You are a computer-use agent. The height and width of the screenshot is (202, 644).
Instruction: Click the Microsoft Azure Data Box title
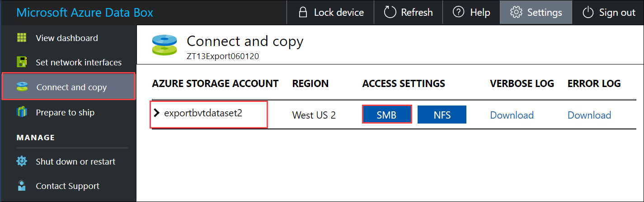tap(85, 13)
